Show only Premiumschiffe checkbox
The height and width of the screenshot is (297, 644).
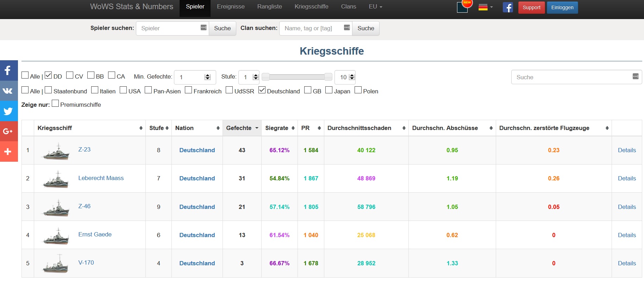click(55, 103)
